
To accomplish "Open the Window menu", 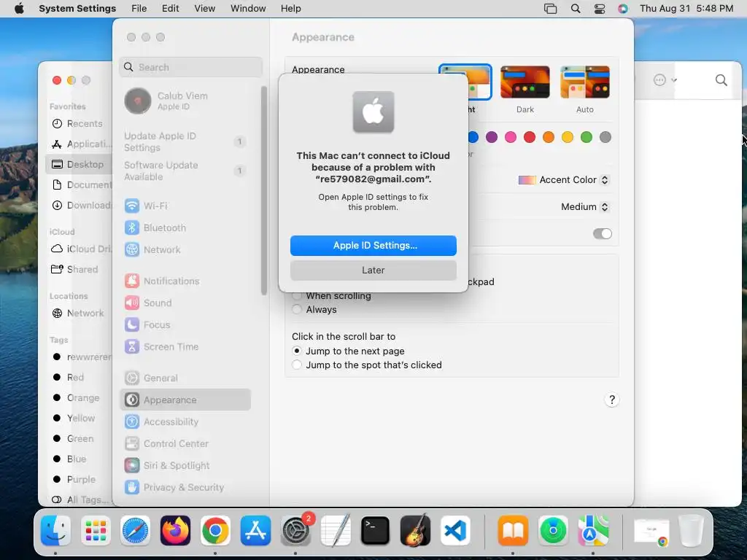I will 248,9.
